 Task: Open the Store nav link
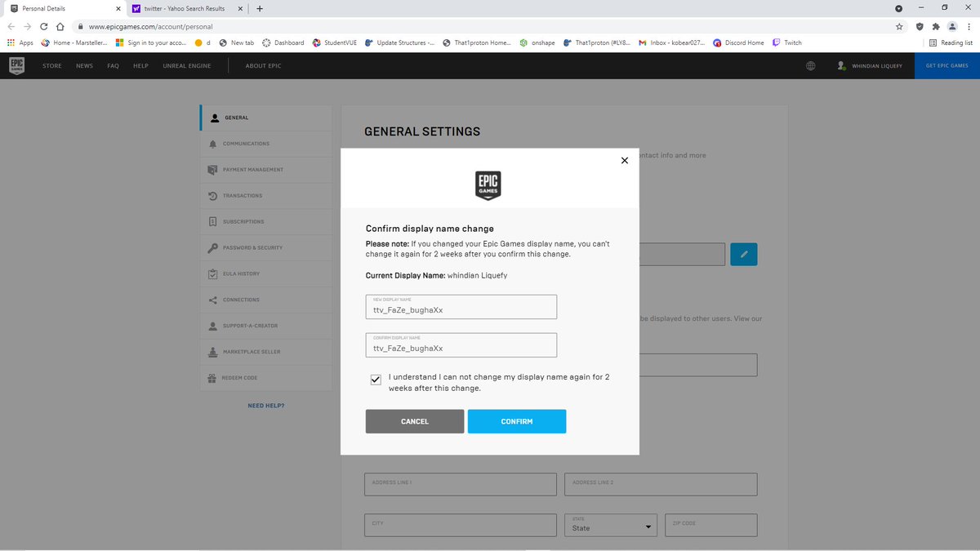pos(52,66)
